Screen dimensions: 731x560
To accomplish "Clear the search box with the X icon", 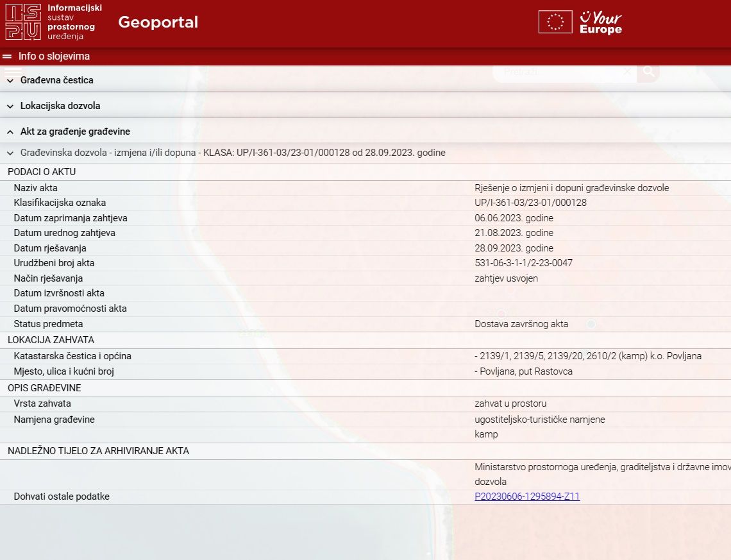I will click(x=627, y=72).
